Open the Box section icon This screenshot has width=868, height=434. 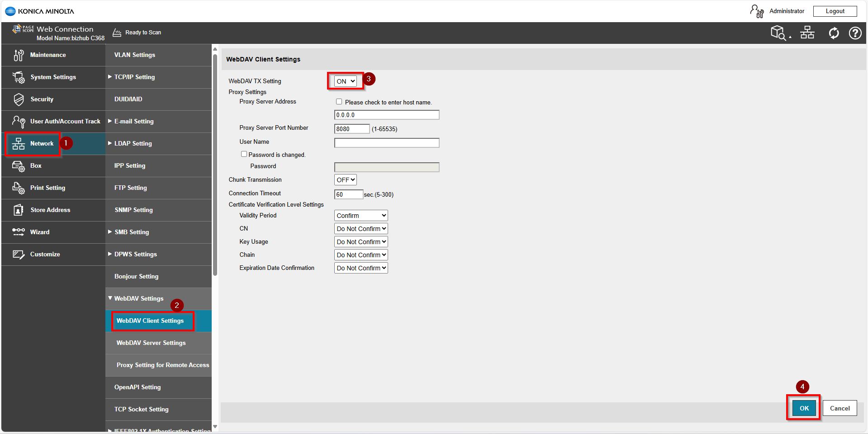click(19, 165)
